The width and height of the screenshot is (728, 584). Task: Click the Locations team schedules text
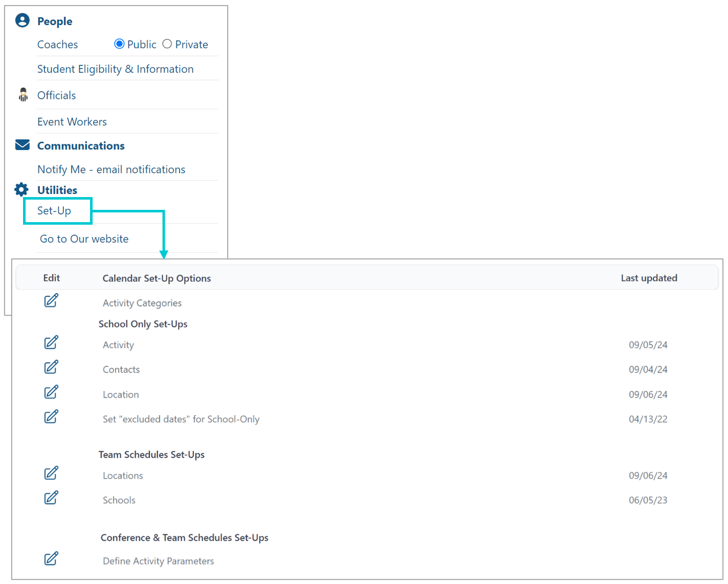123,475
